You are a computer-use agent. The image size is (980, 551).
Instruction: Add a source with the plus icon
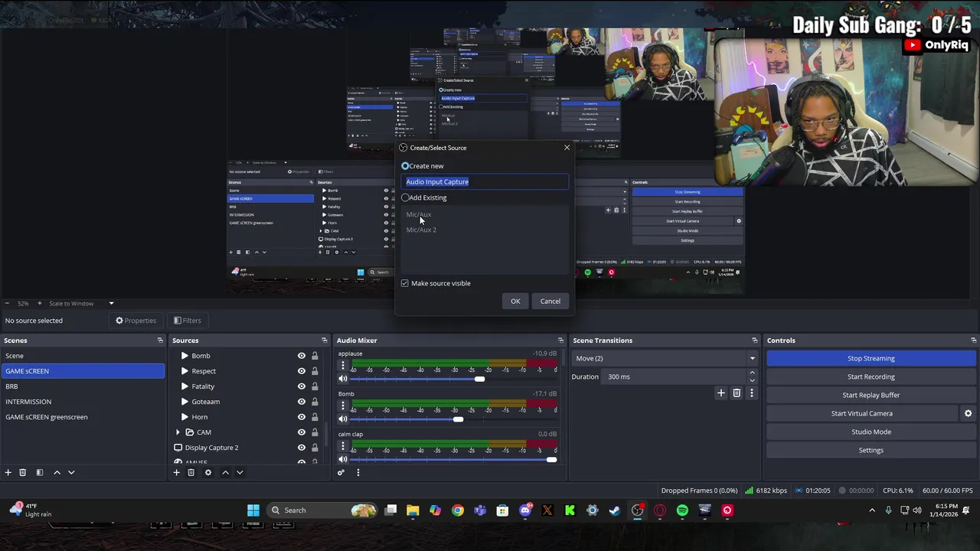coord(176,472)
